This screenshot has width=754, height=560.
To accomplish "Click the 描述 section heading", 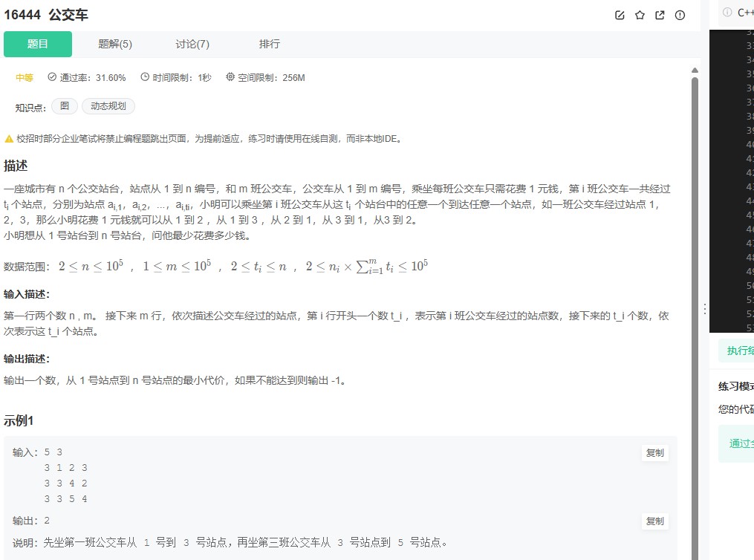I will [x=16, y=166].
